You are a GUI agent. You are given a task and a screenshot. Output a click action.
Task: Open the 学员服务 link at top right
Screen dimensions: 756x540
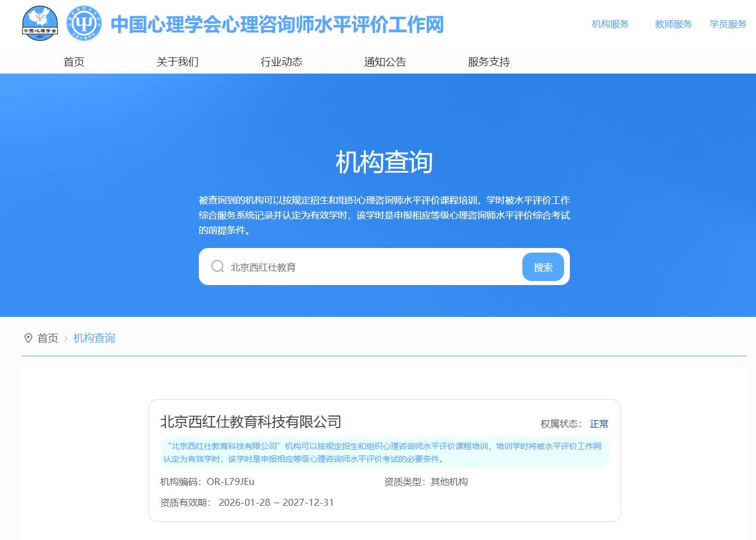(x=728, y=24)
